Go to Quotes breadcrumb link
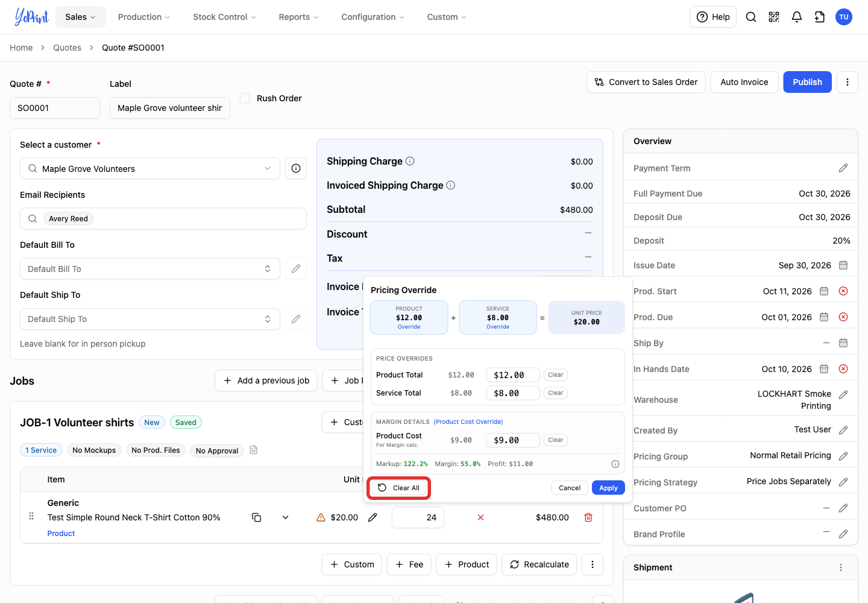 (x=67, y=48)
